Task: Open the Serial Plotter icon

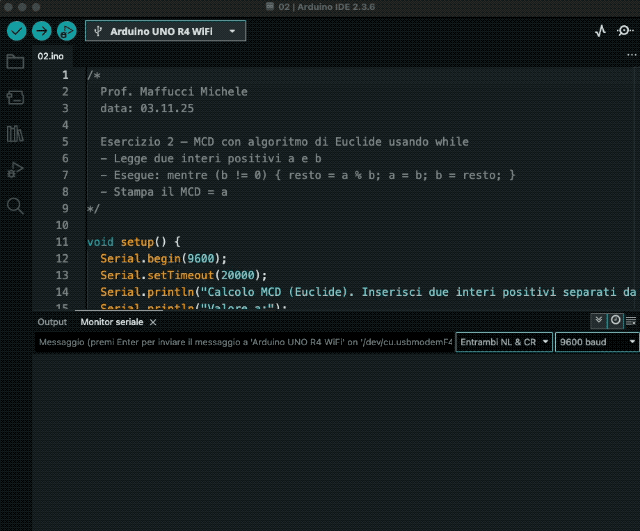Action: tap(600, 31)
